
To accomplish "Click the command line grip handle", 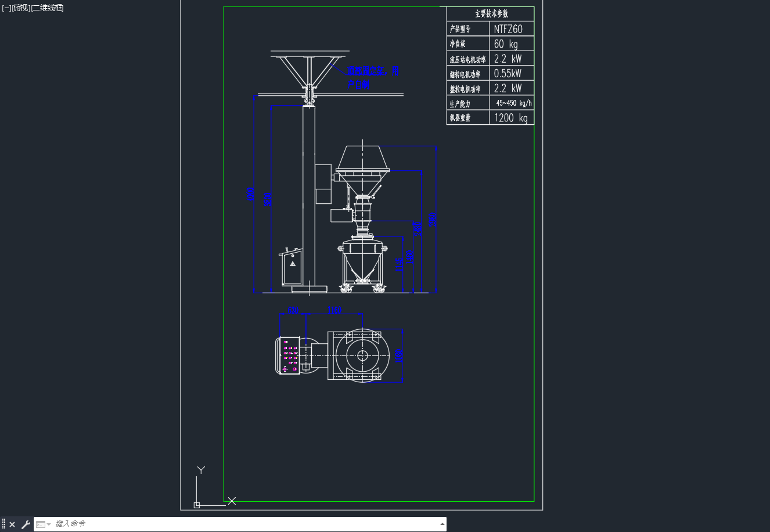I will coord(3,524).
